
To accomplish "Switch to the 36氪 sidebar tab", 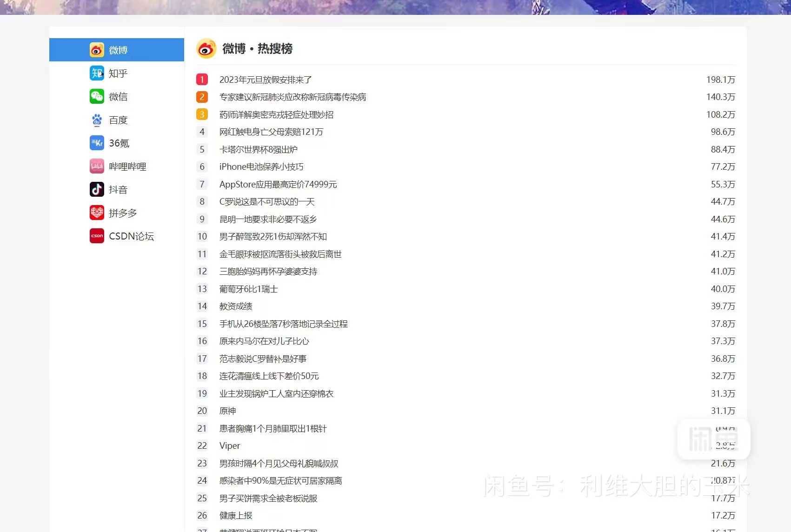I will click(117, 143).
